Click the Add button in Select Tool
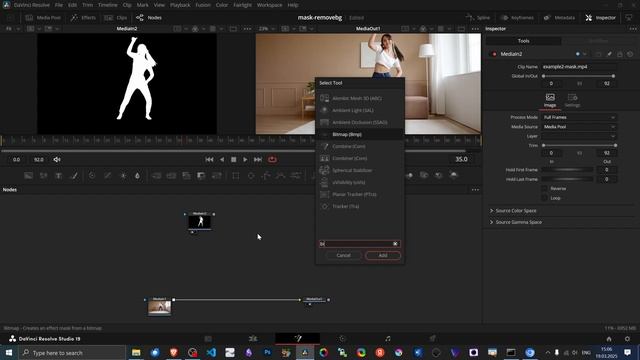Screen dimensions: 640x360 383,256
